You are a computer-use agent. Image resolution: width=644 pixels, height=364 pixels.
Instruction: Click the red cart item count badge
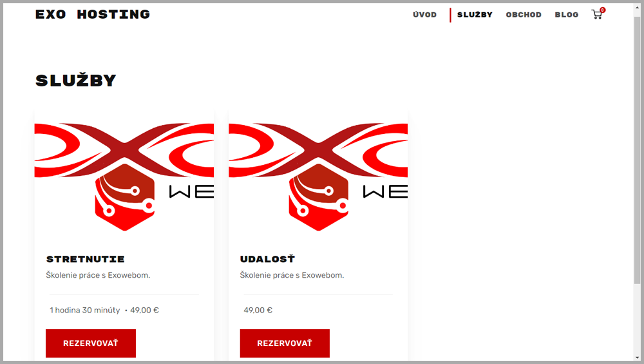point(603,10)
